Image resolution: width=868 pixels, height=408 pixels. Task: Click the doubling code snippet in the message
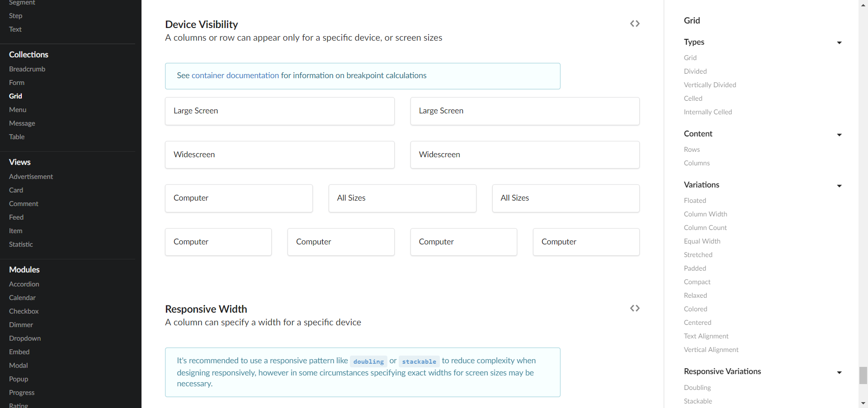[368, 361]
